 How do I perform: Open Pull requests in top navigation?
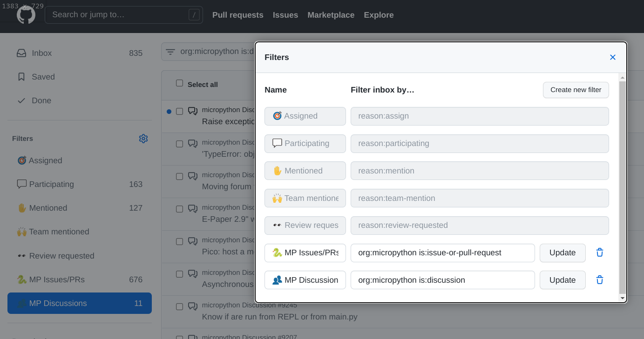[x=238, y=15]
